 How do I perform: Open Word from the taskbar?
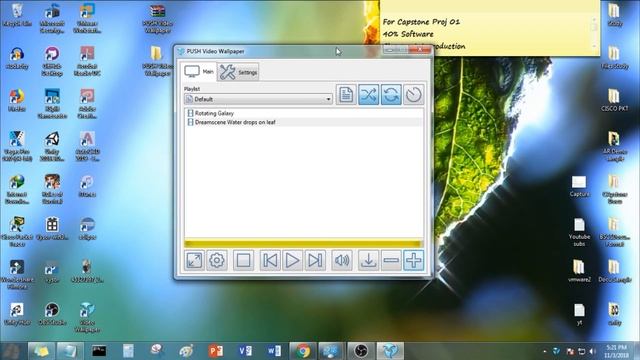point(274,351)
